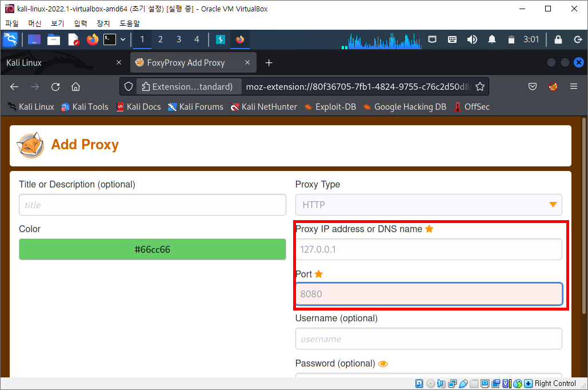Open the terminal emulator panel icon
Image resolution: width=588 pixels, height=390 pixels.
(110, 39)
